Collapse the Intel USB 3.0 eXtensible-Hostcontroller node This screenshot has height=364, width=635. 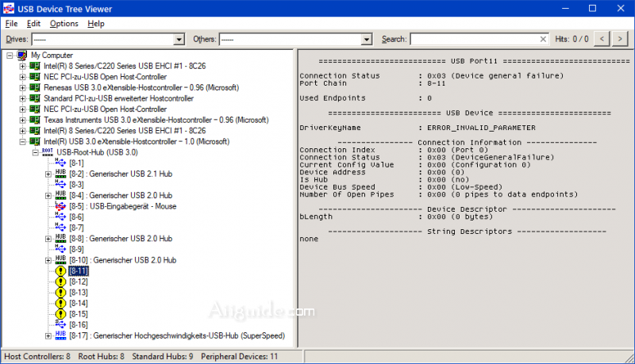(22, 141)
